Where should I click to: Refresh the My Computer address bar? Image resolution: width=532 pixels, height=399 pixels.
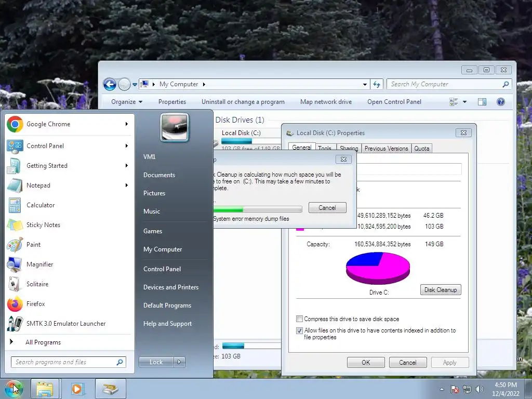pyautogui.click(x=377, y=84)
